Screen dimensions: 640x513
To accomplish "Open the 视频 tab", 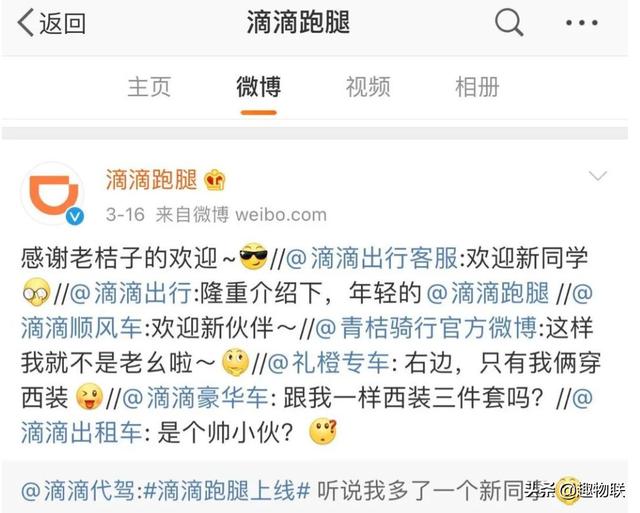I will pyautogui.click(x=368, y=87).
